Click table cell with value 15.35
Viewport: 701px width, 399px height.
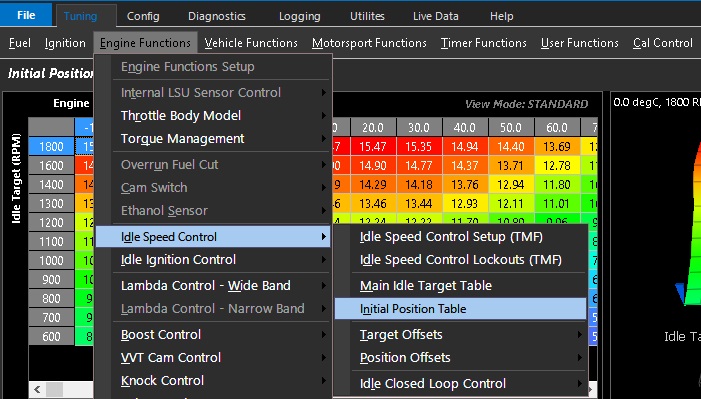click(419, 146)
